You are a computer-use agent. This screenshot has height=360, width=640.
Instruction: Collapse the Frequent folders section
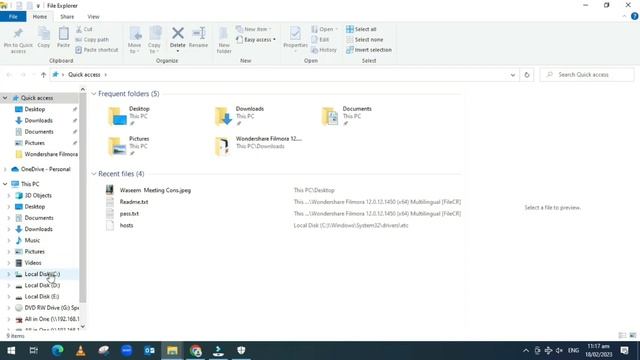(x=94, y=94)
